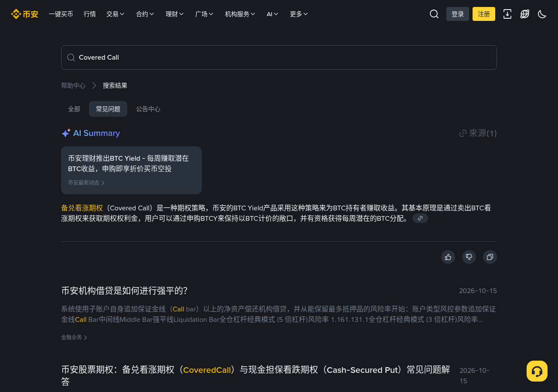Click the thumbs up feedback icon

pos(448,257)
